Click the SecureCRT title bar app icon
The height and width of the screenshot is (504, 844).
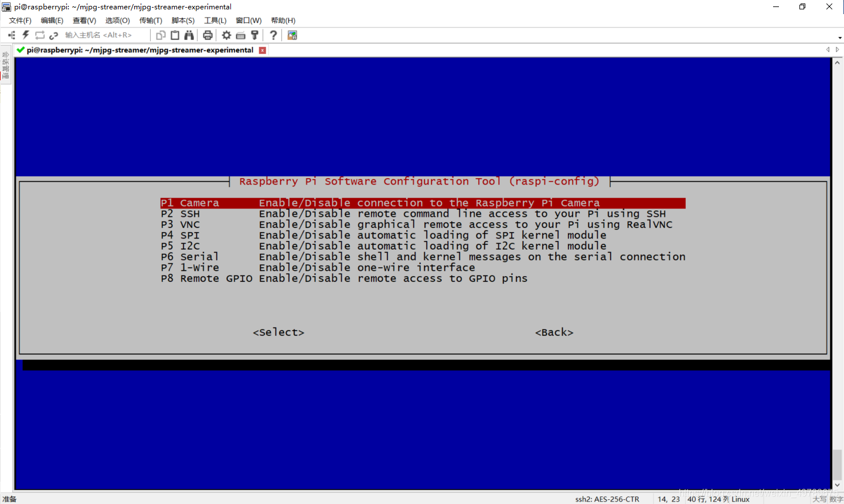[x=6, y=7]
